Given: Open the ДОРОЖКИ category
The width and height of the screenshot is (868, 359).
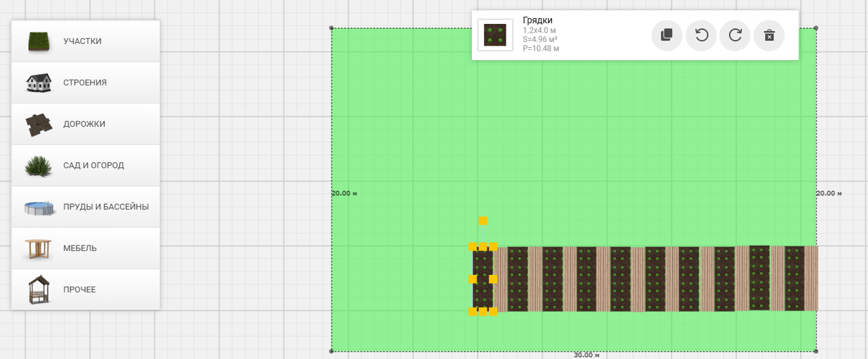Looking at the screenshot, I should [x=85, y=124].
